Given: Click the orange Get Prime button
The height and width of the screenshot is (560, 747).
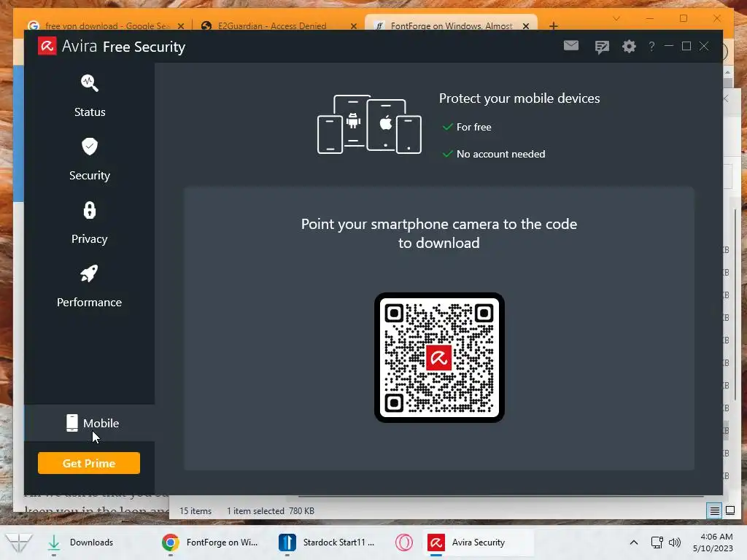Looking at the screenshot, I should coord(89,463).
